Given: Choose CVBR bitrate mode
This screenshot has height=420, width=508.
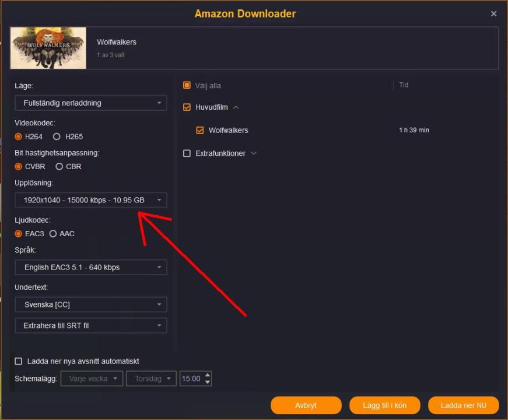Looking at the screenshot, I should pos(19,167).
